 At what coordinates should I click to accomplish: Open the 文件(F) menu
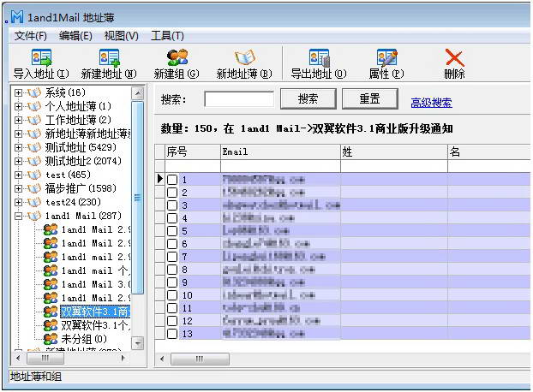[31, 36]
